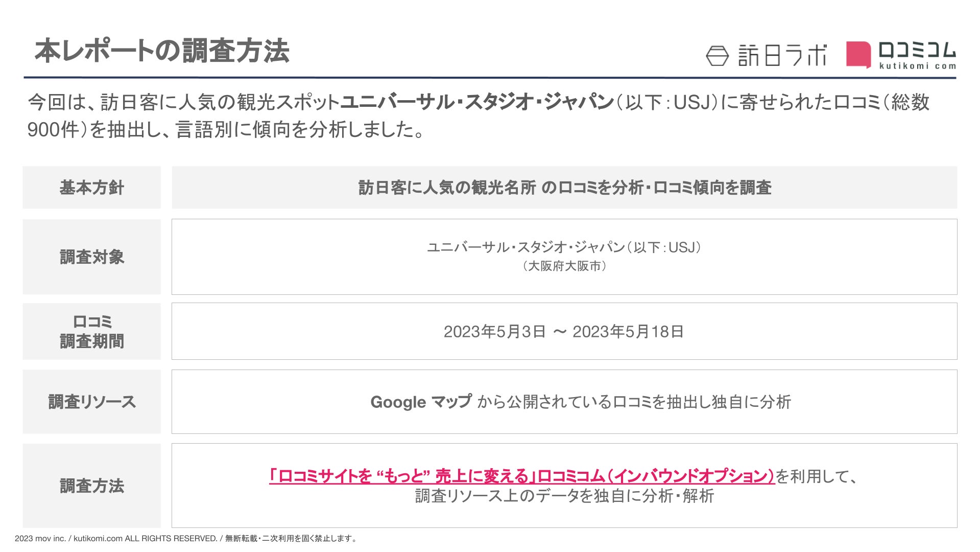Click the 訪日ラボ wordmark text
The height and width of the screenshot is (552, 980).
(x=782, y=55)
